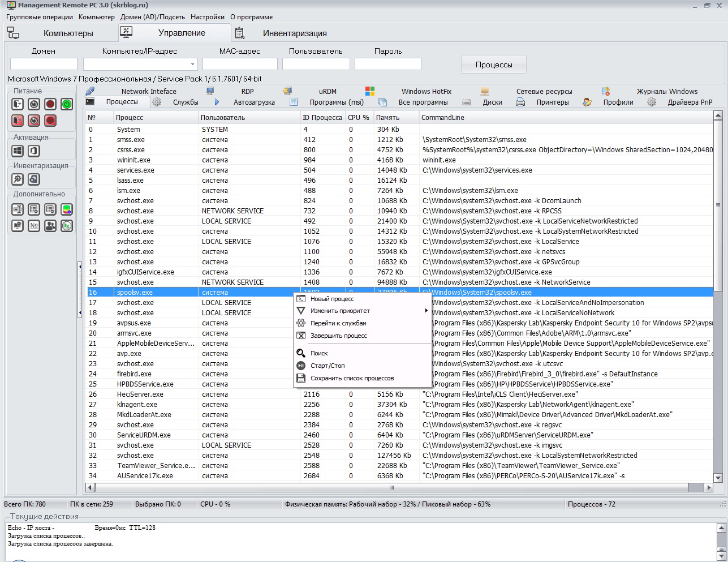The image size is (728, 562).
Task: Click the green power-on icon
Action: point(67,104)
